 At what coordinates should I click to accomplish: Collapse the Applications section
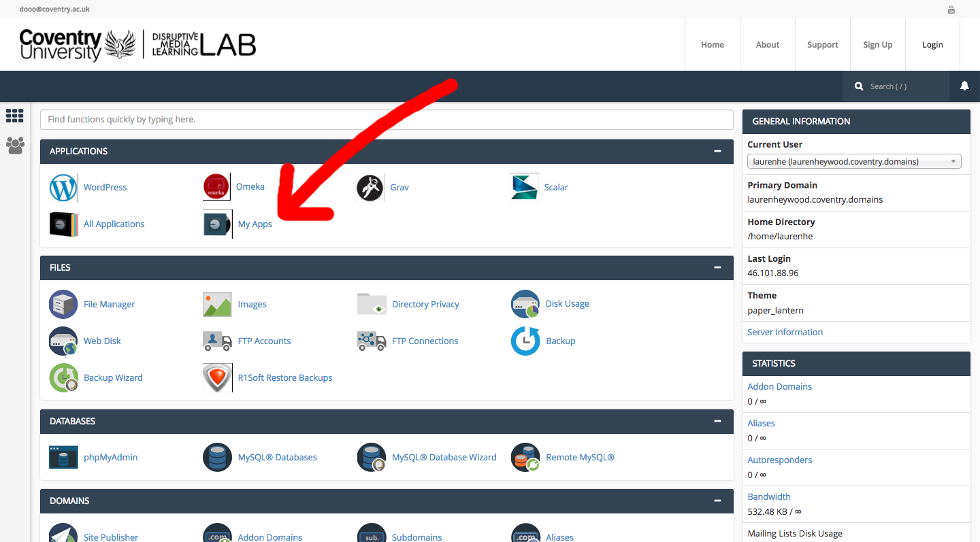tap(717, 151)
